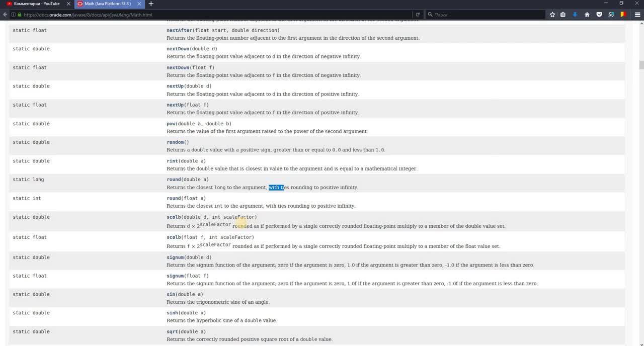Open the Firefox hamburger menu

click(637, 15)
